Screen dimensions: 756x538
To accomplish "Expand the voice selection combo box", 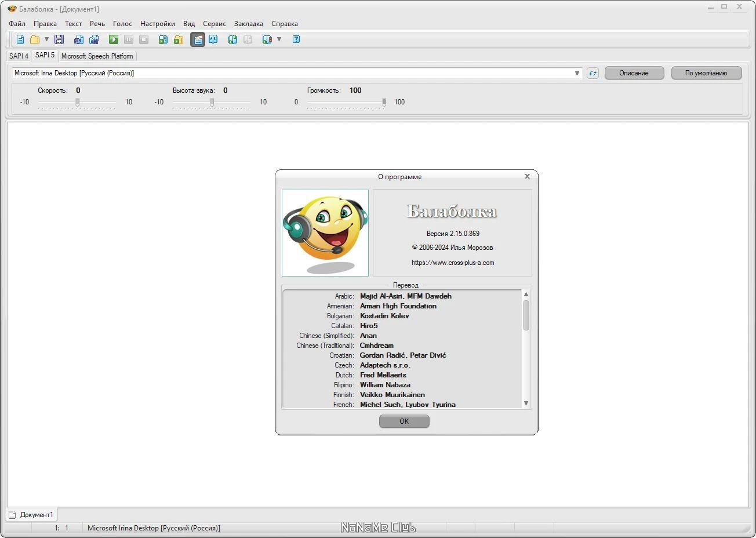I will [x=297, y=73].
